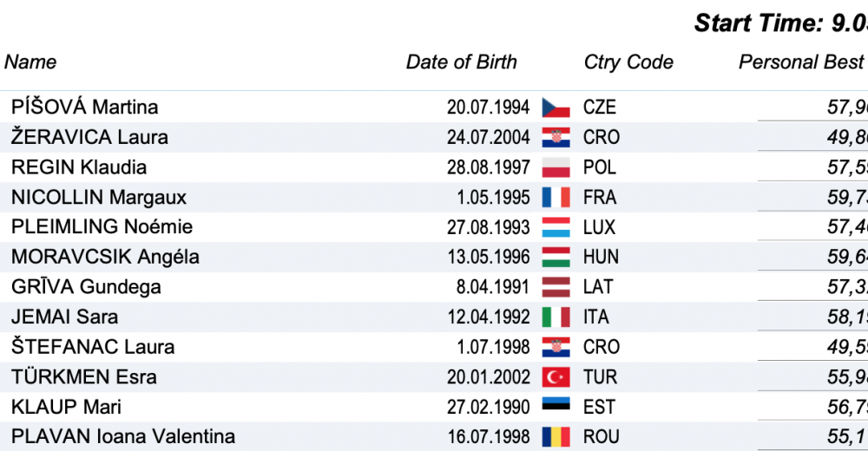Click the Italian flag beside ITA

[x=556, y=317]
